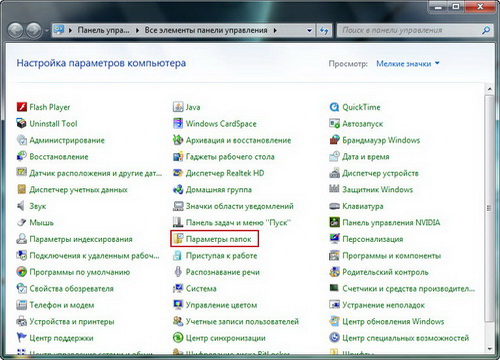Screen dimensions: 500x360
Task: Open Приступая к работе link
Action: [x=221, y=256]
